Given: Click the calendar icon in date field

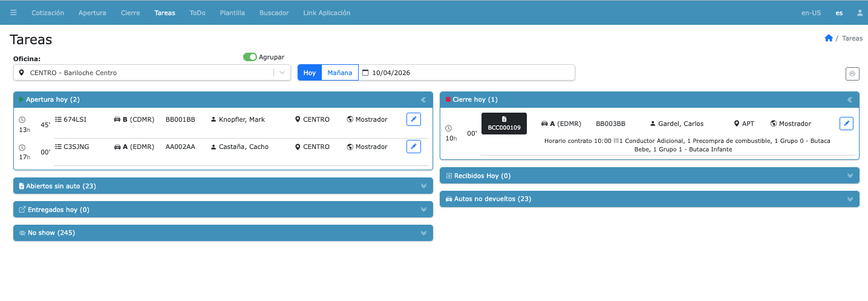Looking at the screenshot, I should [365, 73].
